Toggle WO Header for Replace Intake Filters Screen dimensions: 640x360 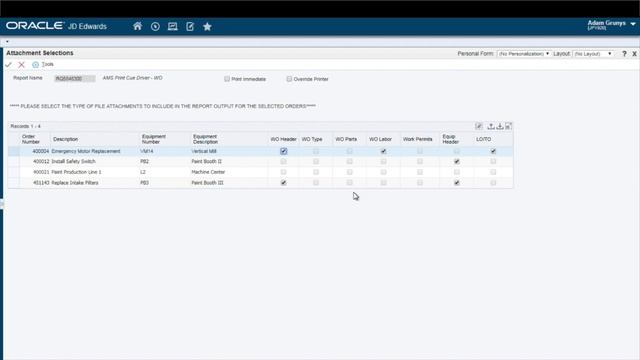284,183
